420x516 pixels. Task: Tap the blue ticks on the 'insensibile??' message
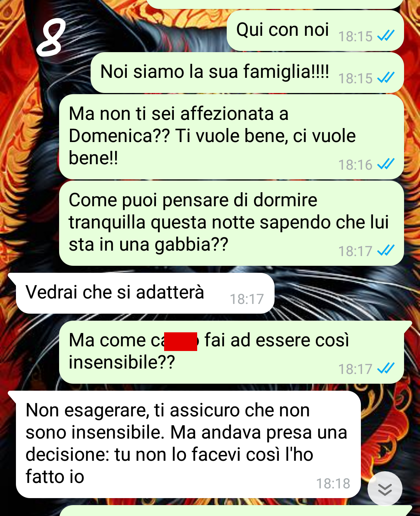click(386, 369)
